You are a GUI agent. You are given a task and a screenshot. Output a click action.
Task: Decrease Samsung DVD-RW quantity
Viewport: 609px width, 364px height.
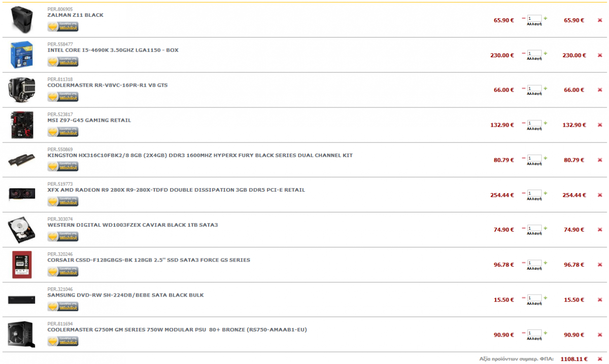[524, 298]
